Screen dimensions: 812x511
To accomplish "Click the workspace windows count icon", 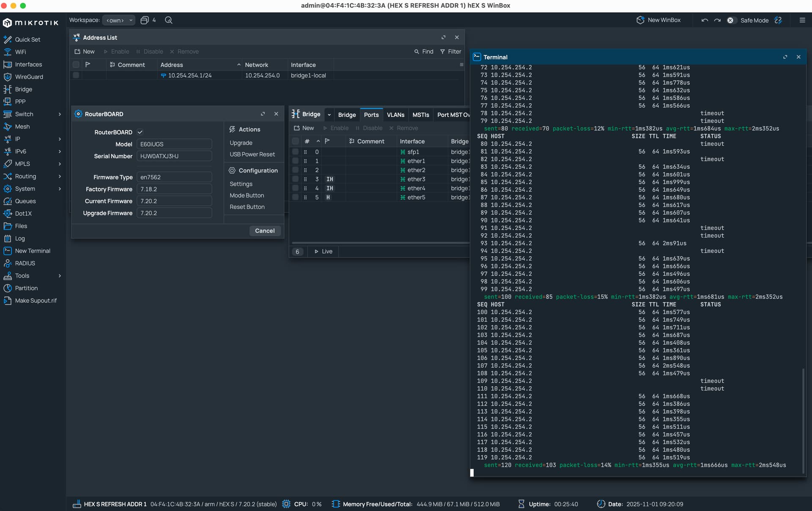I will pyautogui.click(x=145, y=20).
